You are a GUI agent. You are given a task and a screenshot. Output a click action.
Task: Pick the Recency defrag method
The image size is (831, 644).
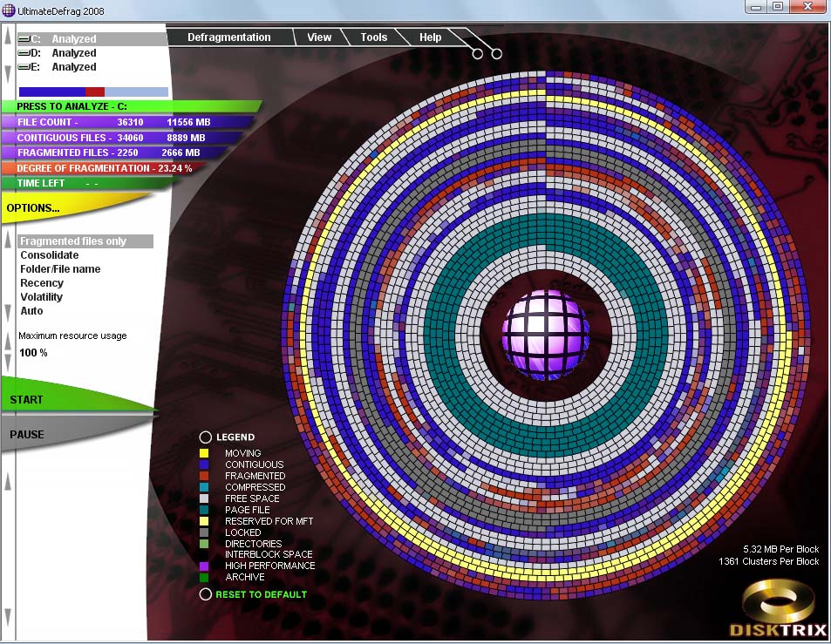(42, 283)
